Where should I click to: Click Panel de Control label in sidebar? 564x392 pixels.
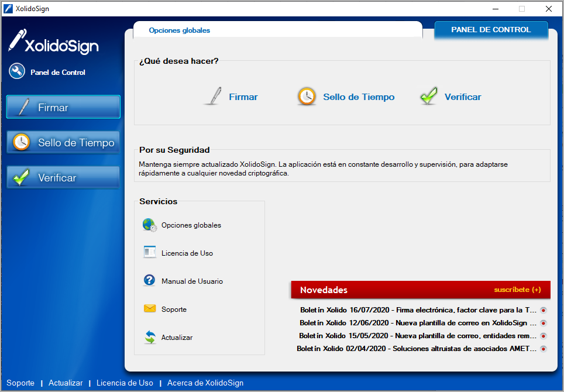[58, 73]
